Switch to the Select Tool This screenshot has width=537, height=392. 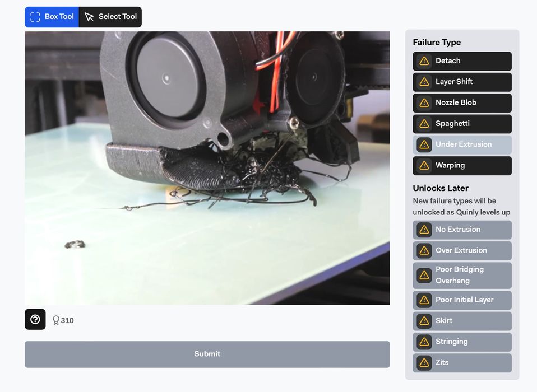pos(110,17)
